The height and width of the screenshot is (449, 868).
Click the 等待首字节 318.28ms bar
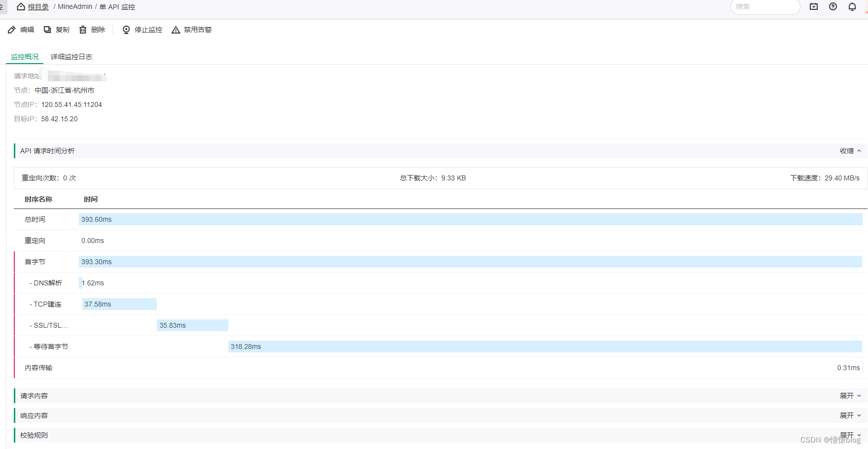point(545,346)
